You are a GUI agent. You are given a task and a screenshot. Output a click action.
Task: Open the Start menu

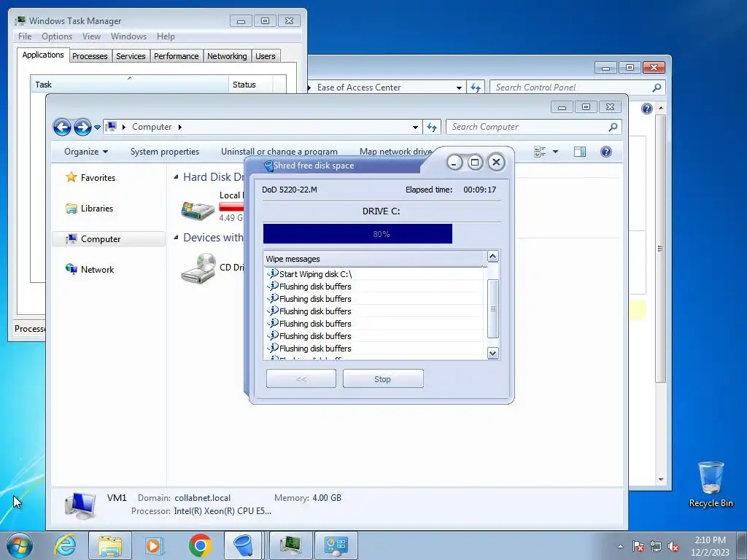20,545
